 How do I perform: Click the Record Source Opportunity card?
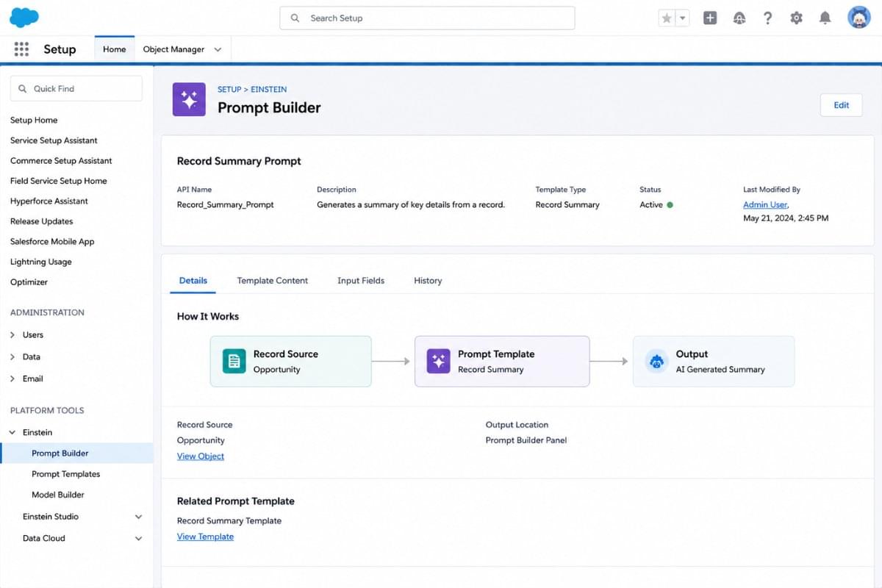point(290,361)
